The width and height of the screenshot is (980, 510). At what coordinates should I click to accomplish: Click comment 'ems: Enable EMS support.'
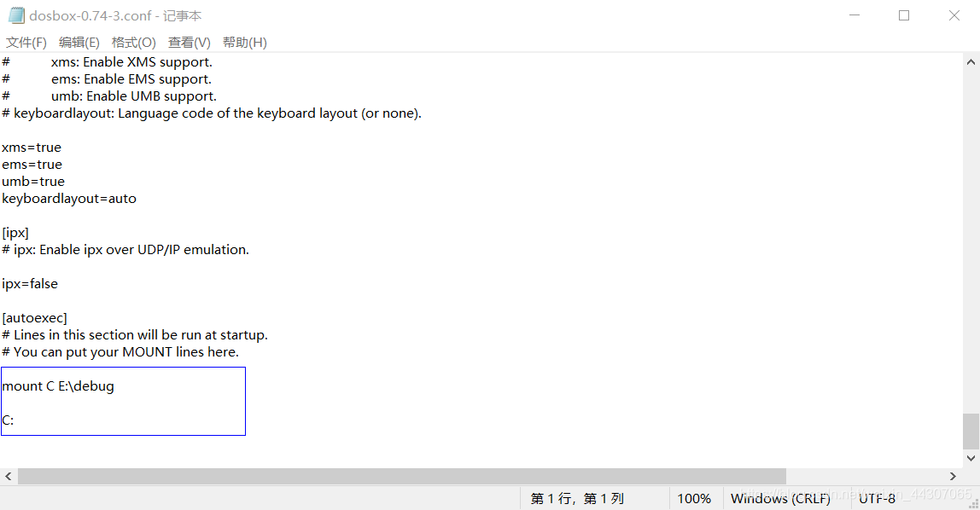coord(131,78)
